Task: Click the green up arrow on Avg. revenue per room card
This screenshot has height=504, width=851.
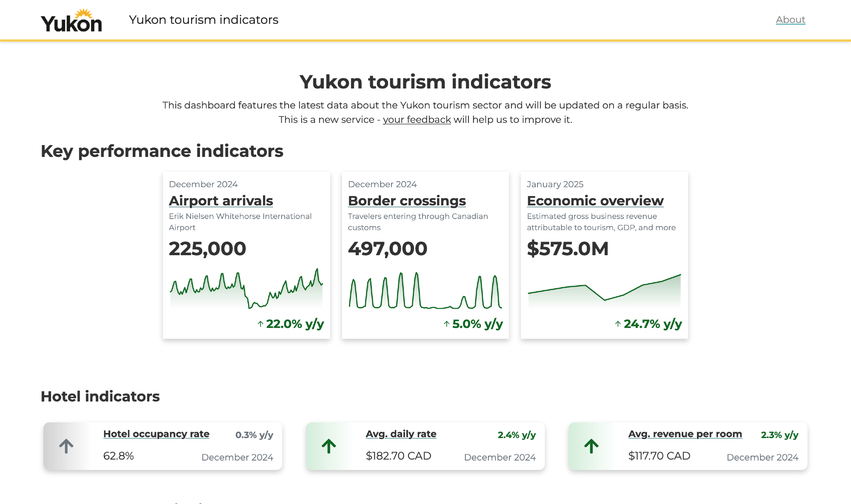Action: pyautogui.click(x=591, y=446)
